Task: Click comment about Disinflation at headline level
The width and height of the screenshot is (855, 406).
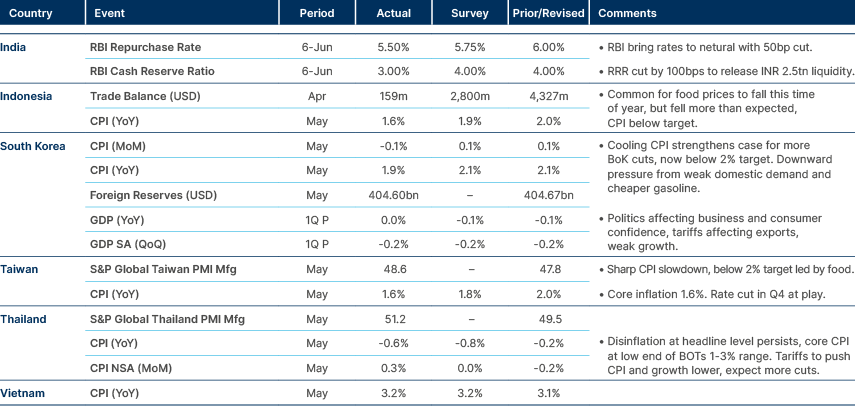Action: 725,356
